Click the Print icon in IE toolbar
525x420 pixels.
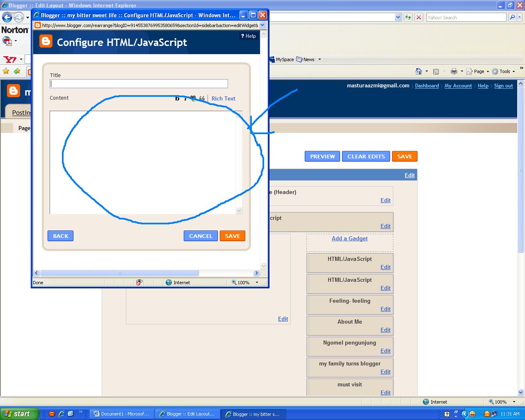coord(454,71)
